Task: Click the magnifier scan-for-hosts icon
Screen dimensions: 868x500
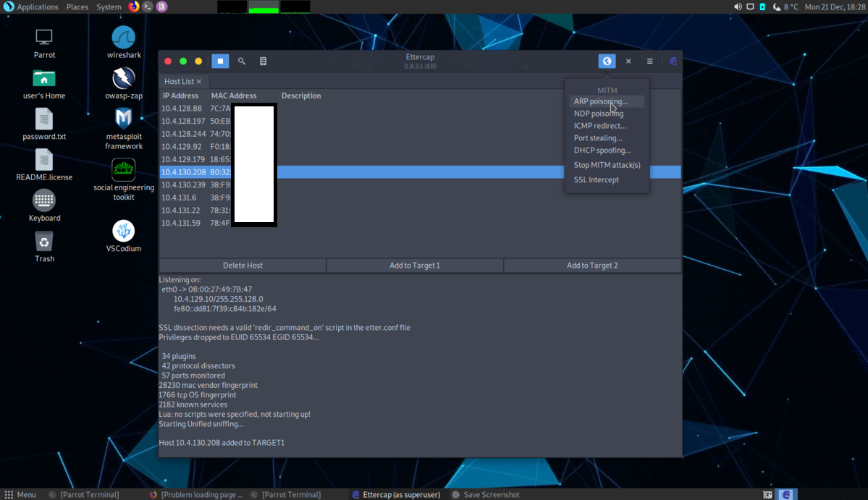Action: point(241,61)
